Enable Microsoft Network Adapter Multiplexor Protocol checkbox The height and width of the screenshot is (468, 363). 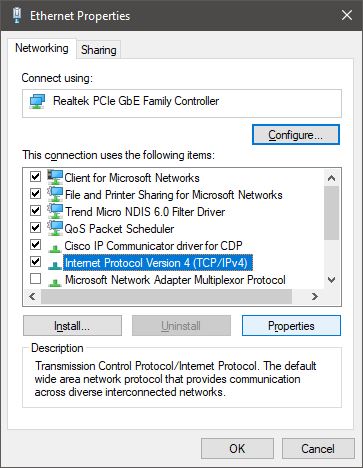pyautogui.click(x=35, y=278)
